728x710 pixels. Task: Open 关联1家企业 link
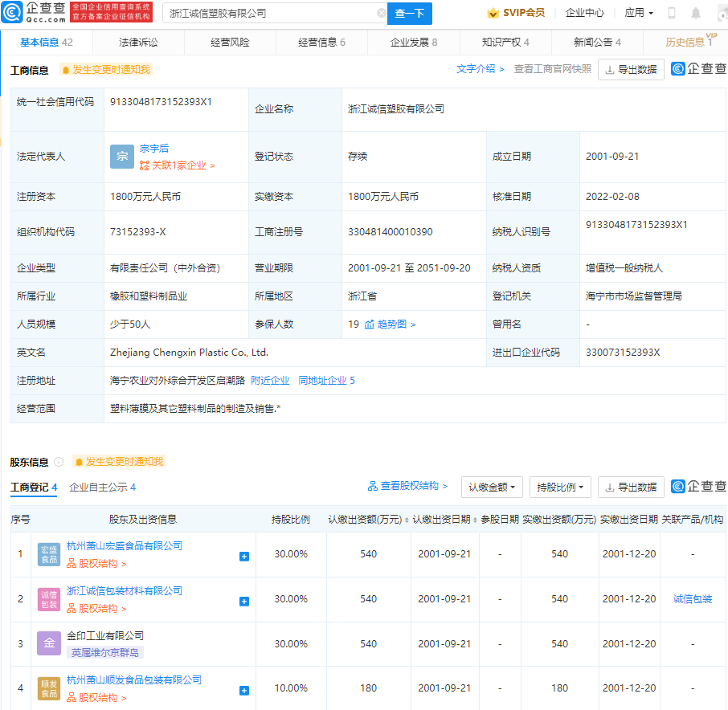coord(178,165)
